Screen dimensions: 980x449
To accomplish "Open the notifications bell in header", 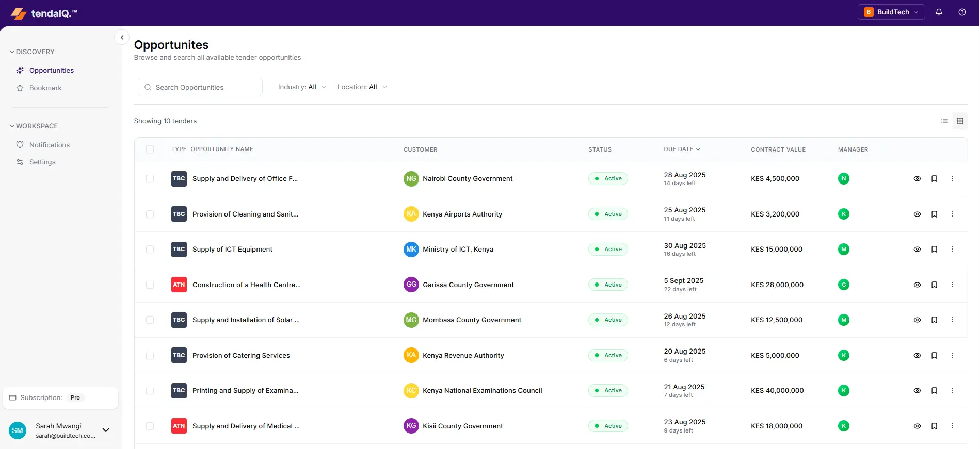I will point(939,12).
